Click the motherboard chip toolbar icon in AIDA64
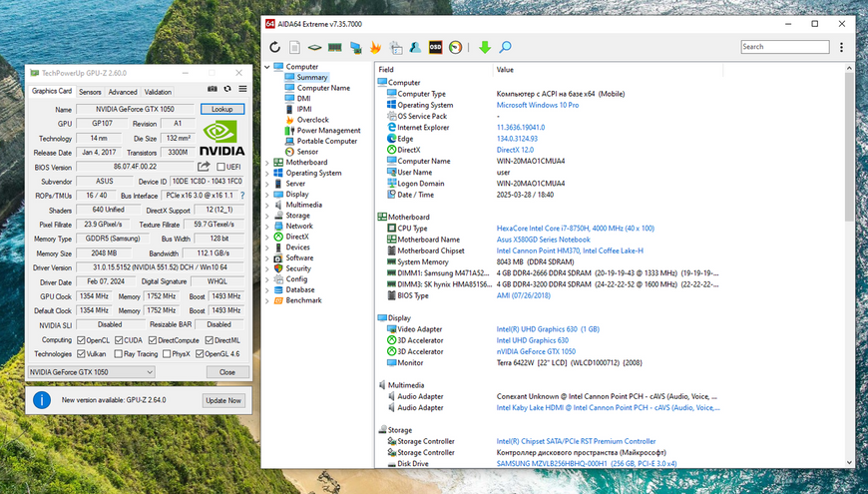868x494 pixels. (314, 48)
